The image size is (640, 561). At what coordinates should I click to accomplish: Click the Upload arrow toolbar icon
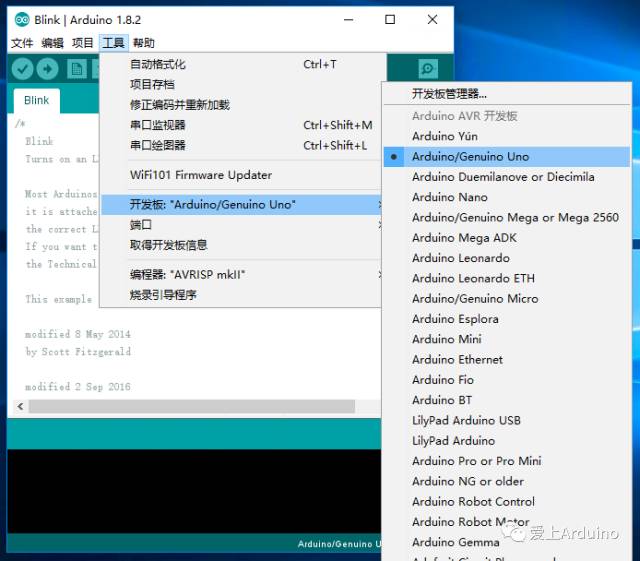(x=47, y=69)
